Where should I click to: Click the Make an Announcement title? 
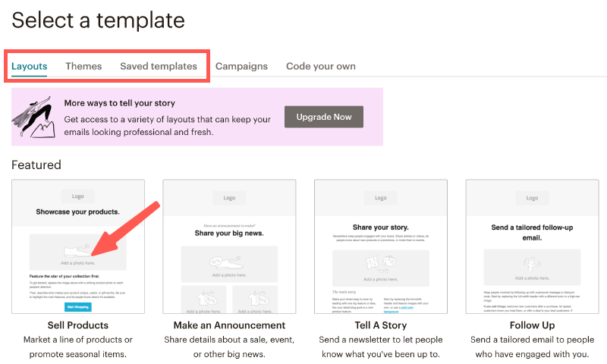click(229, 325)
